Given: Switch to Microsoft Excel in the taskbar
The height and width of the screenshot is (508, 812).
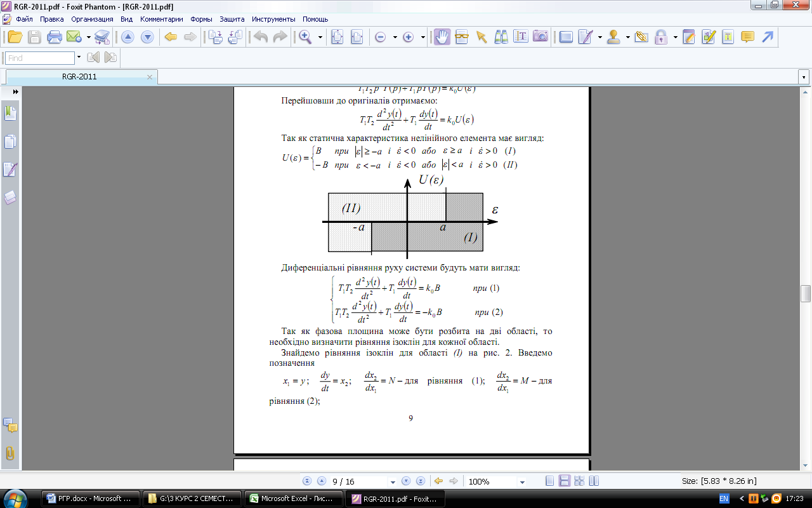Looking at the screenshot, I should [293, 498].
